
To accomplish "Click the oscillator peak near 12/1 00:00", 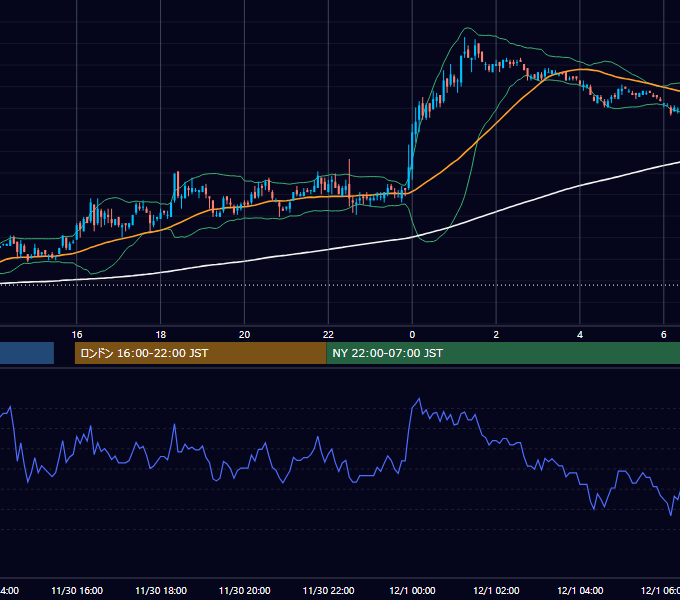I will [419, 398].
